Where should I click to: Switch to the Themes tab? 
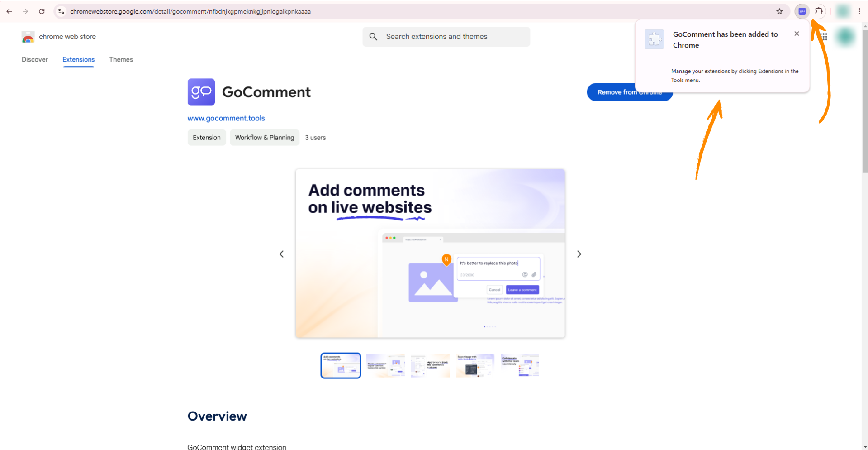[x=121, y=59]
